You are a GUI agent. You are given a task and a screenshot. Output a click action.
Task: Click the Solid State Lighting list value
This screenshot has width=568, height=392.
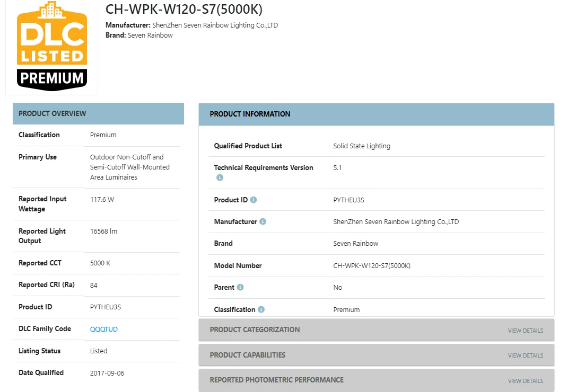362,146
